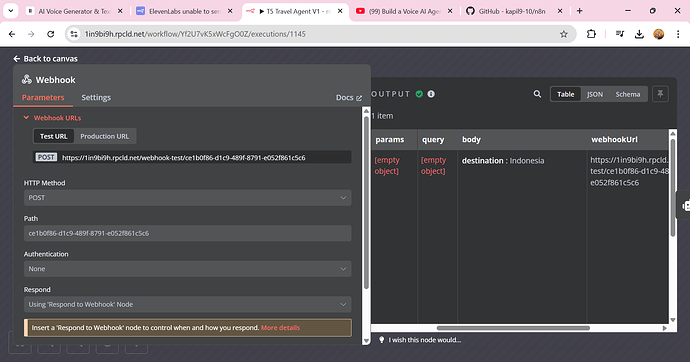690x362 pixels.
Task: Pin the output data with pin icon
Action: 660,94
